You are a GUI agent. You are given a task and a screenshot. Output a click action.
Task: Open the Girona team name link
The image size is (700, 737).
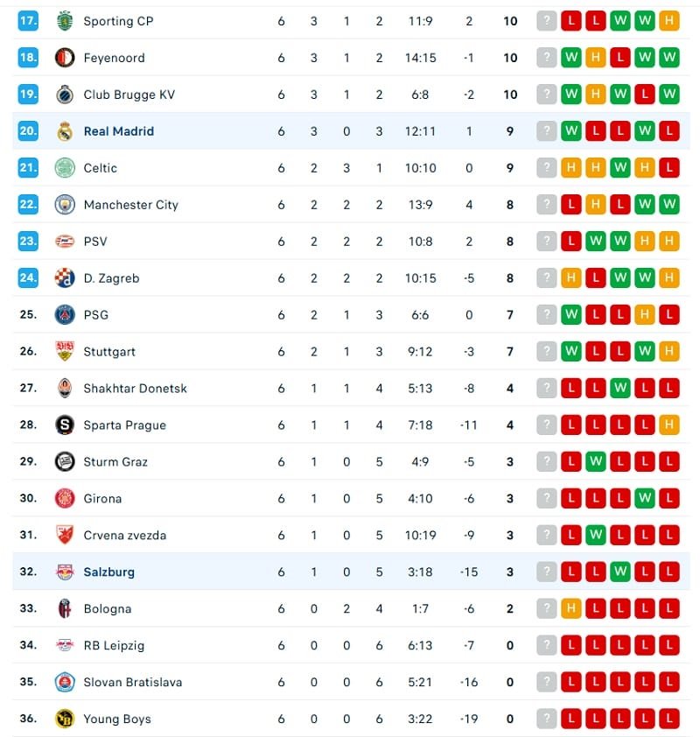point(102,498)
